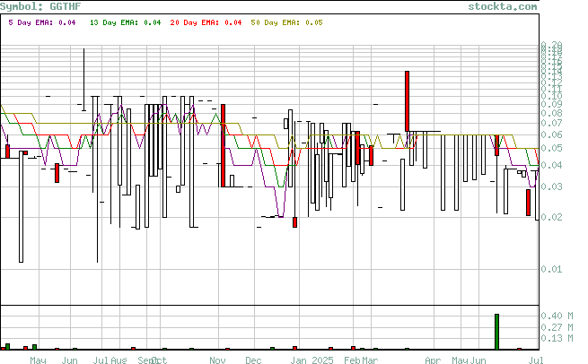
Task: Click the 'Dec' month label on the time axis
Action: pos(253,360)
